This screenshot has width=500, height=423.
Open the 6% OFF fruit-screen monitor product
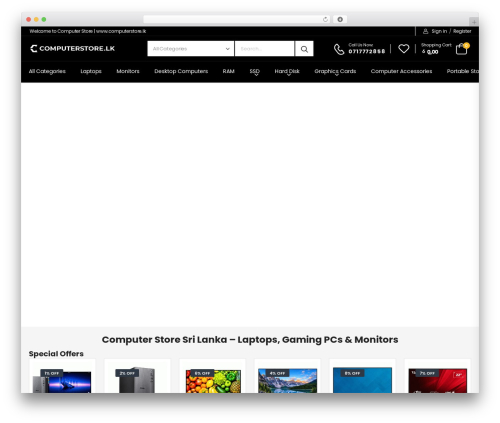(x=212, y=376)
